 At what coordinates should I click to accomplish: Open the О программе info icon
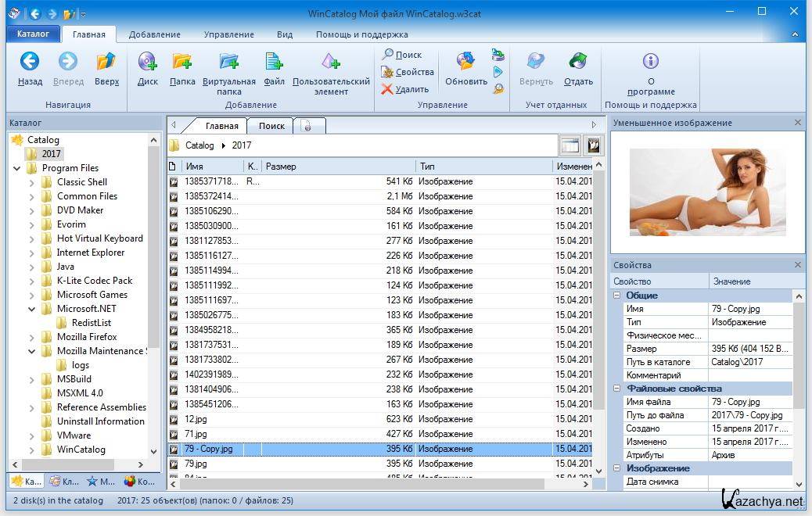[x=650, y=62]
